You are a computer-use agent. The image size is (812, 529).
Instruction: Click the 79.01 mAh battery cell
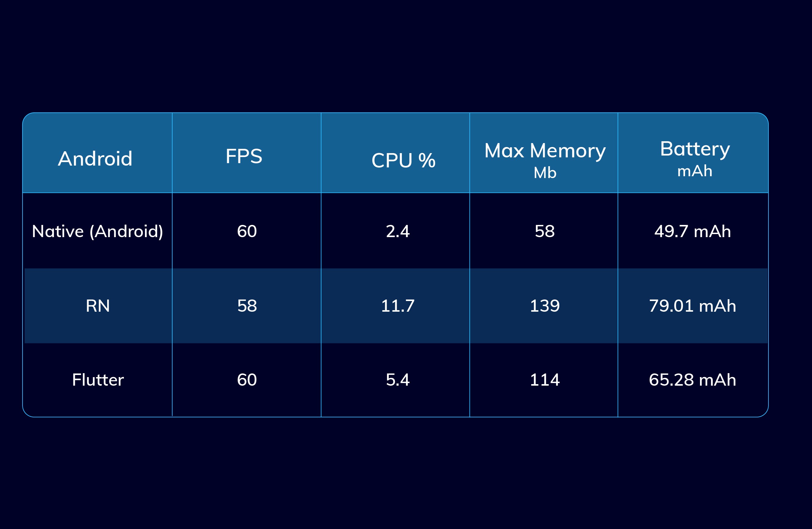pyautogui.click(x=693, y=306)
